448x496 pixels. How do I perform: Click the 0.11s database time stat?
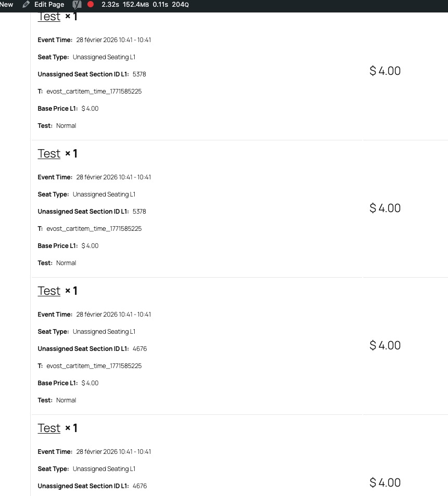[x=160, y=5]
